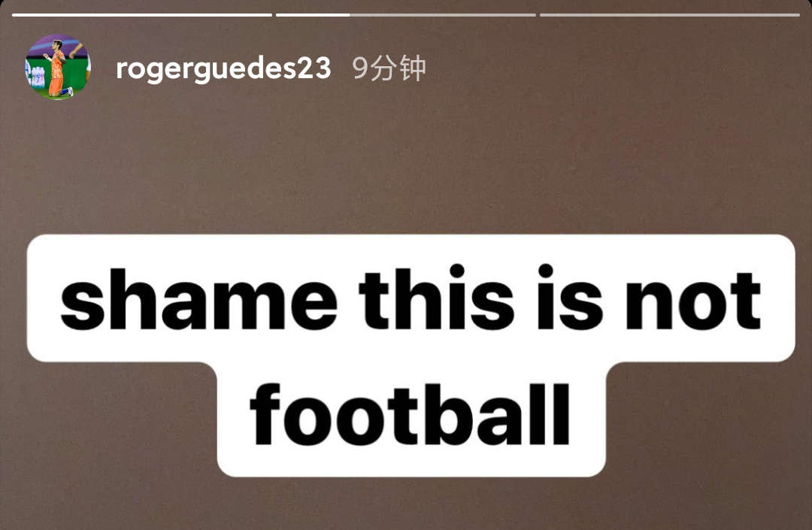Select the third empty story progress bar
812x530 pixels.
point(670,15)
